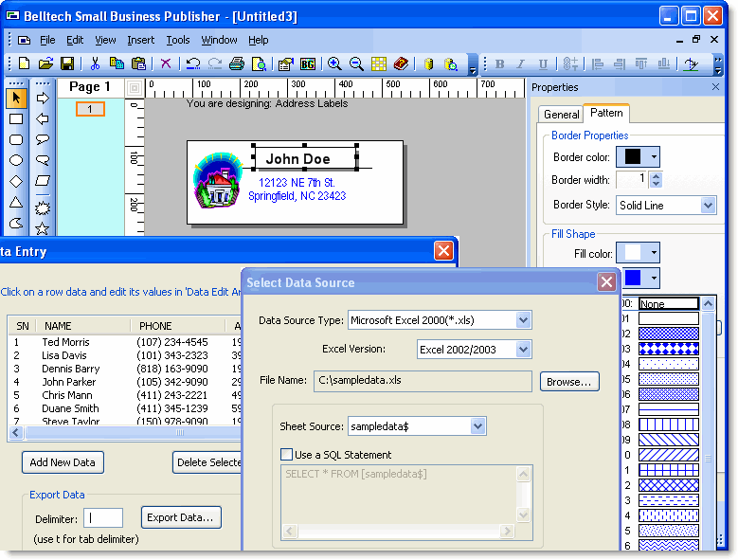Open the Insert menu
The image size is (738, 560).
(x=140, y=40)
